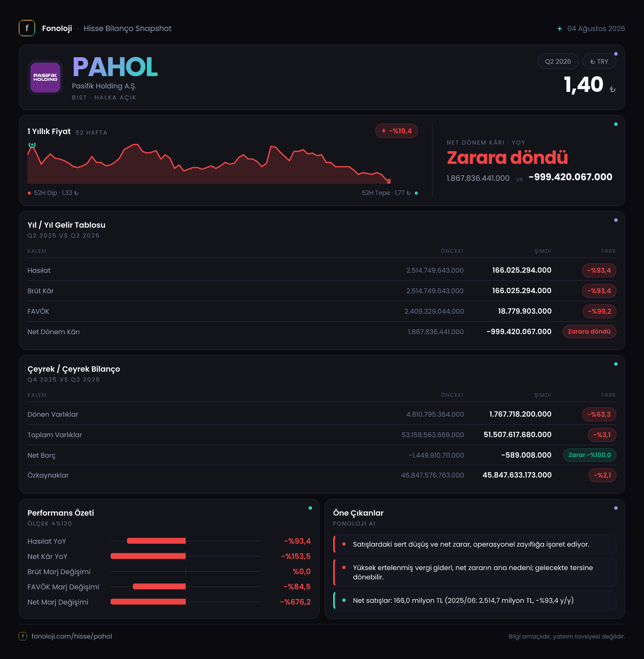Click the green 'Zarar -%100,0' Net Borç badge
This screenshot has width=644, height=659.
click(589, 455)
